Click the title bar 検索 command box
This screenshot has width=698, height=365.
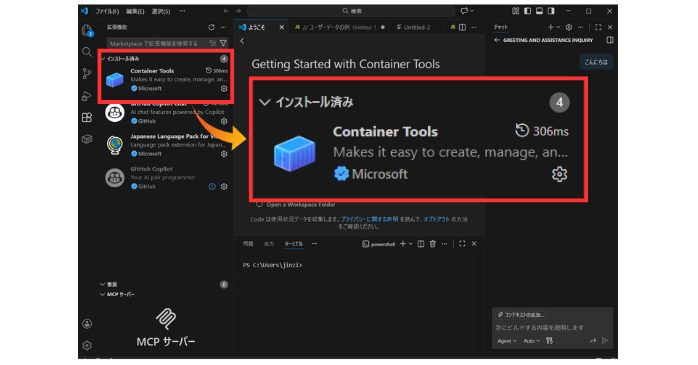(351, 11)
